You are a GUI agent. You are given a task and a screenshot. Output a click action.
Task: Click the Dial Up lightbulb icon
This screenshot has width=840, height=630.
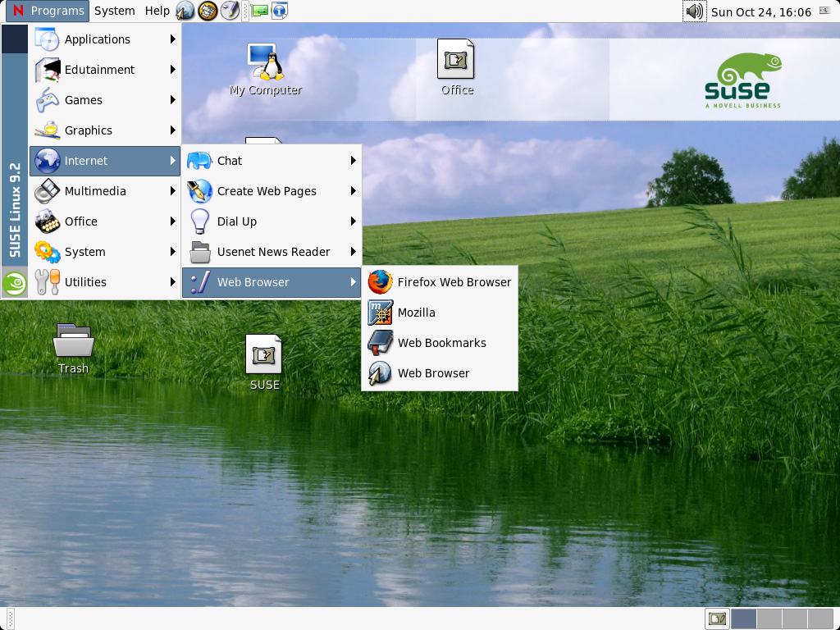pyautogui.click(x=200, y=221)
